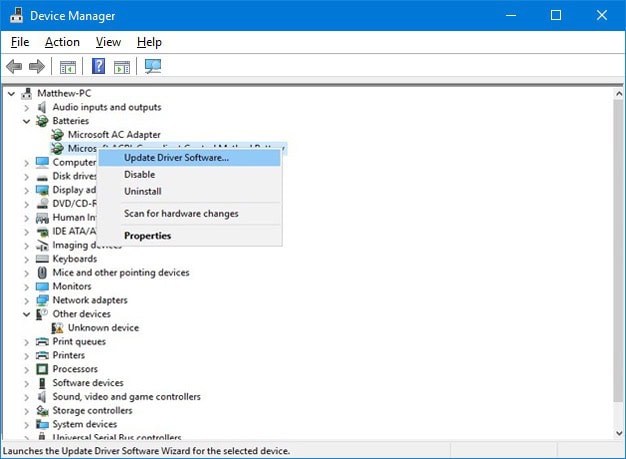The width and height of the screenshot is (626, 459).
Task: Click the Printers category icon
Action: point(42,355)
